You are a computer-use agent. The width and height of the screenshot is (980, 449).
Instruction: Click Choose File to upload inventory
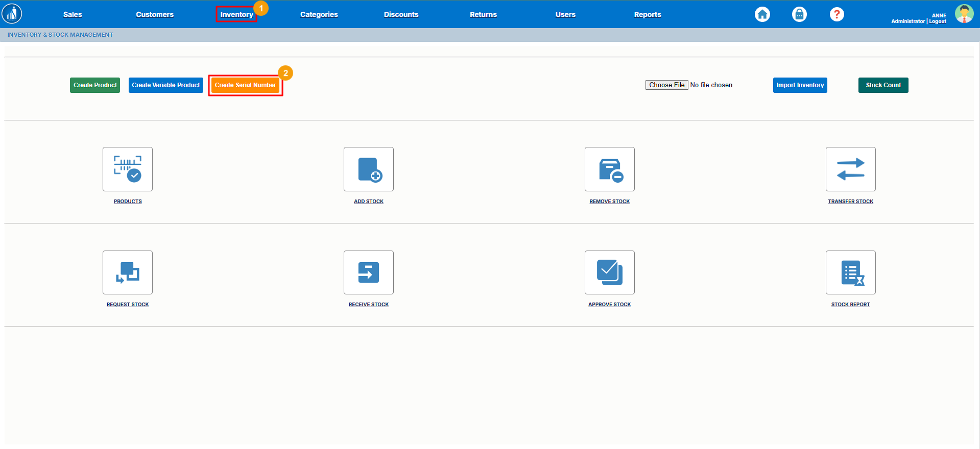[666, 85]
